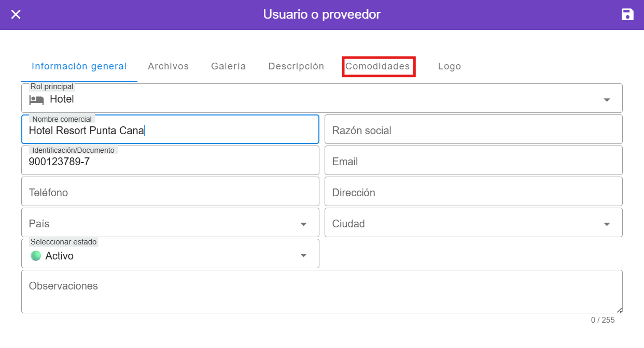Click the Identificación/Documento field

[x=170, y=162]
